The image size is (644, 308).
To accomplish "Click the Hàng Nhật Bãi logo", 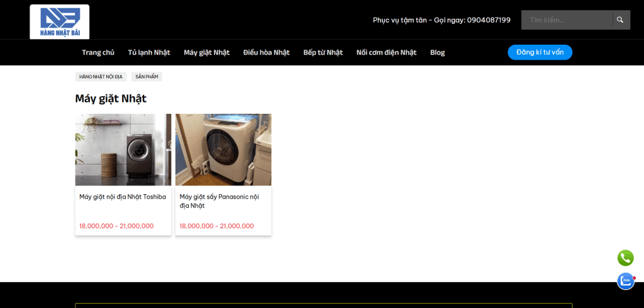I will coord(60,22).
